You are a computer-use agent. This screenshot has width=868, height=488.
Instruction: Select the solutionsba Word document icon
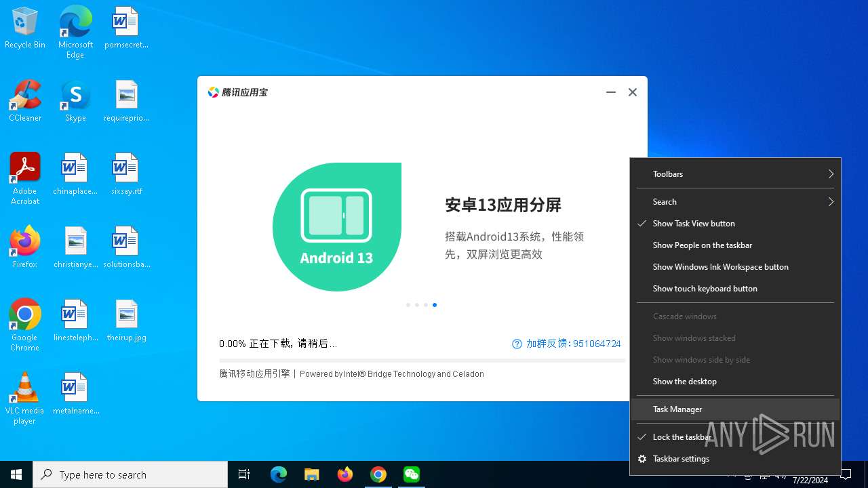coord(126,247)
